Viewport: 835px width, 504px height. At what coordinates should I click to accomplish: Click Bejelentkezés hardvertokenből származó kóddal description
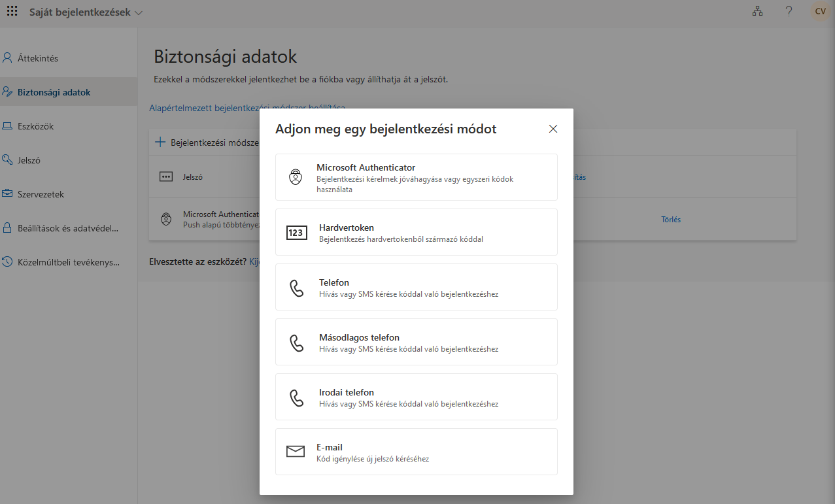coord(401,239)
